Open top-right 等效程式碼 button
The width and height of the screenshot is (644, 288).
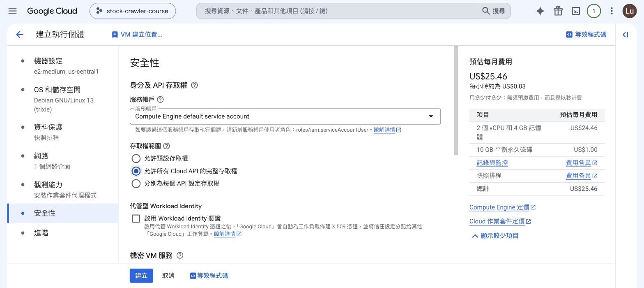point(586,35)
